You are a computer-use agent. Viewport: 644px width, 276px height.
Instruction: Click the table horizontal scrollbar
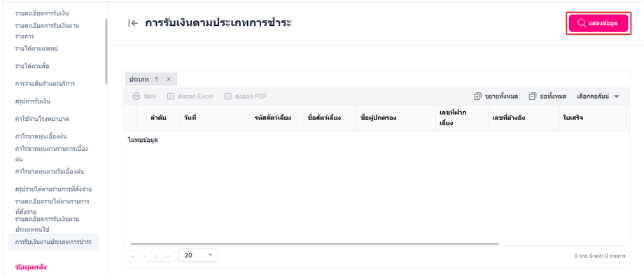(x=314, y=244)
